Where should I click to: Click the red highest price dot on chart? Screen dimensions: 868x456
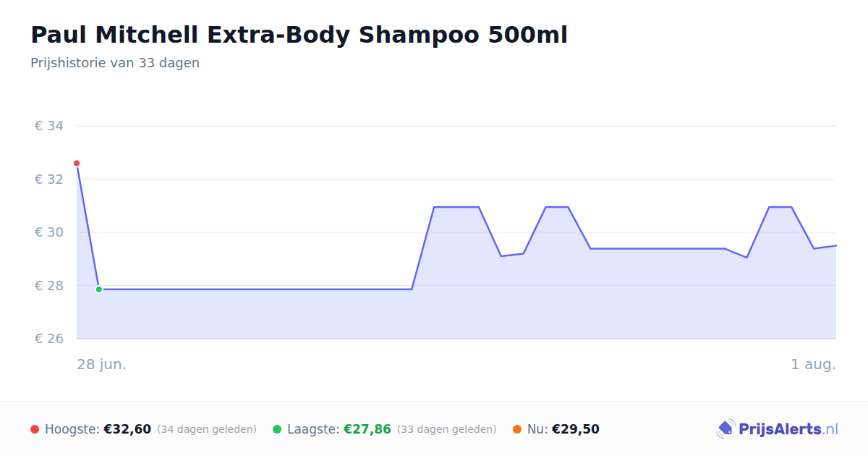[x=77, y=164]
